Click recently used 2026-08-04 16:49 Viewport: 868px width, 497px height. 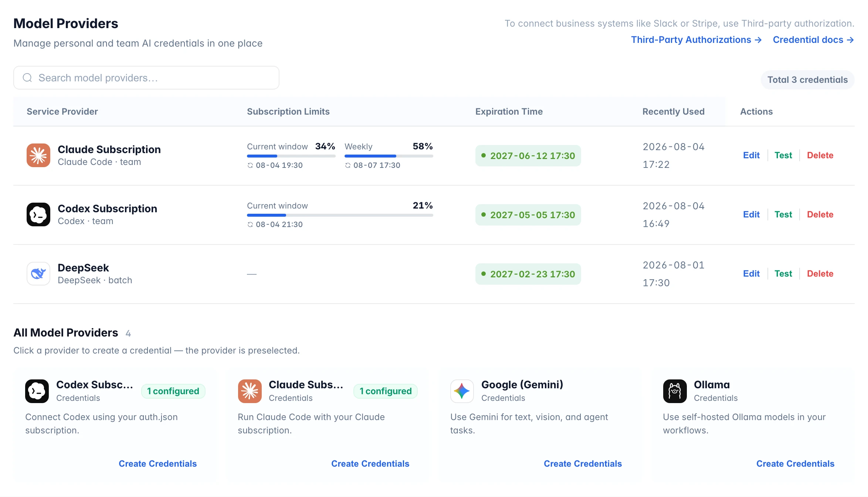click(x=674, y=215)
